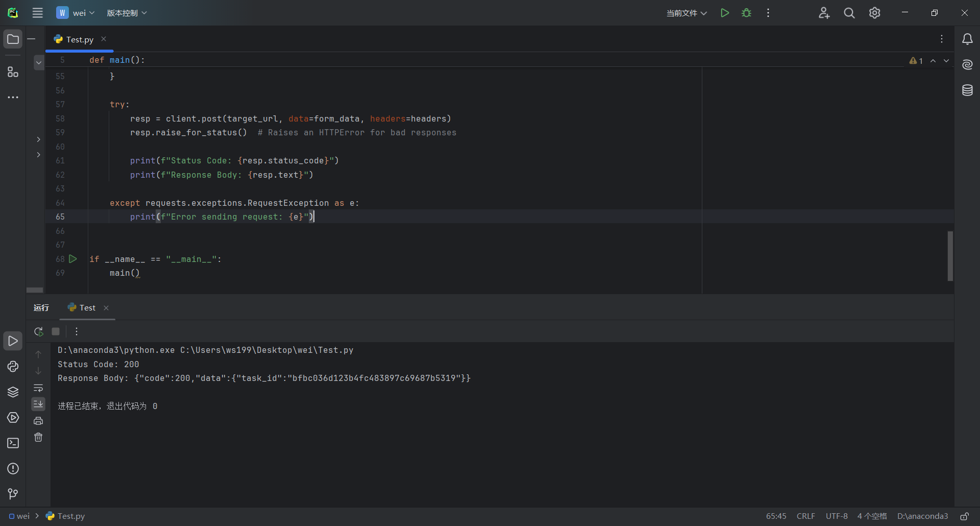Click the UTF-8 encoding indicator
980x526 pixels.
click(837, 516)
